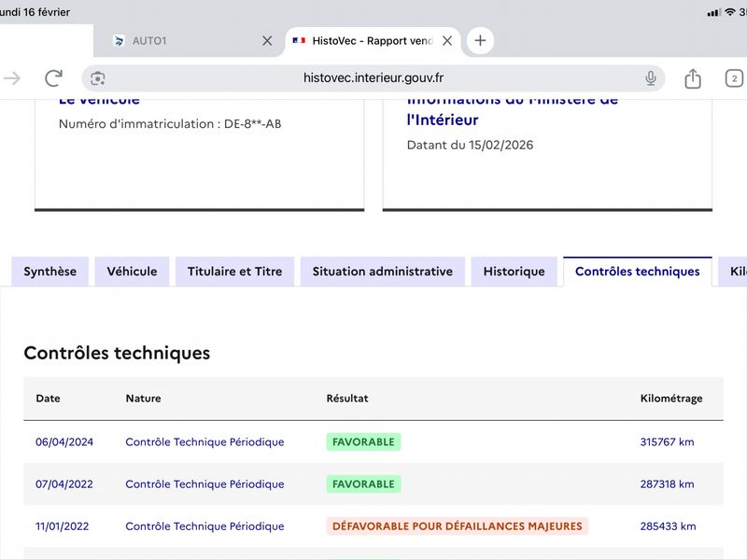Click the 287318 km mileage entry
This screenshot has height=560, width=747.
click(x=667, y=484)
